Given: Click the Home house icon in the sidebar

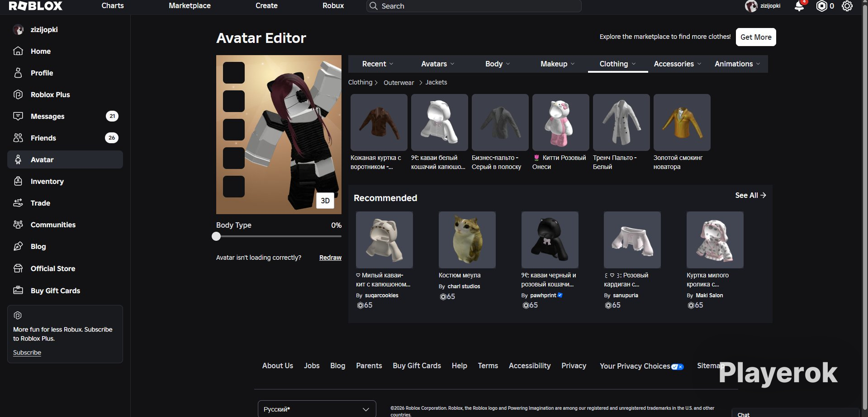Looking at the screenshot, I should pos(18,51).
